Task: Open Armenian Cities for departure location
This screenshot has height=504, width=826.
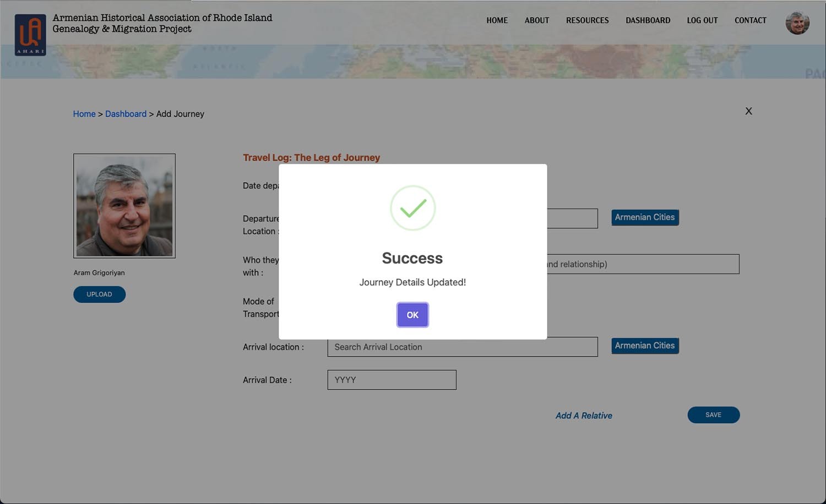Action: coord(645,217)
